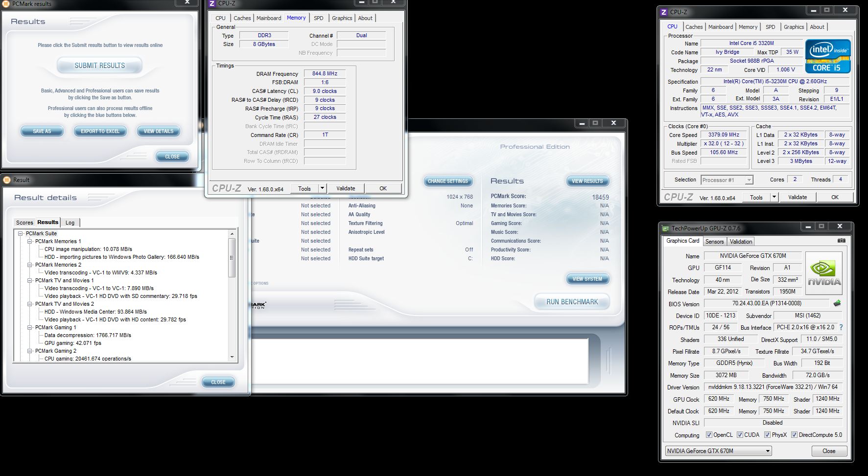This screenshot has height=476, width=868.
Task: Open Tools dropdown arrow in memory CPU-Z
Action: click(322, 188)
